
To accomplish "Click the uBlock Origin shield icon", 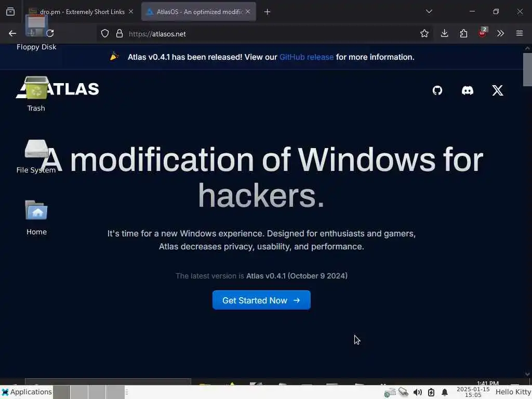I will 483,33.
